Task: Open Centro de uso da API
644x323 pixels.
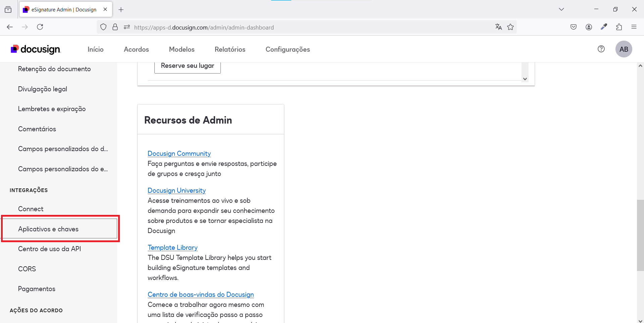Action: tap(49, 249)
